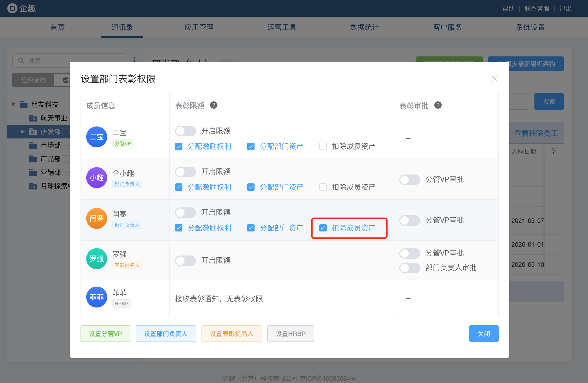The width and height of the screenshot is (588, 383).
Task: Expand the 研发部 tree node
Action: click(x=22, y=132)
